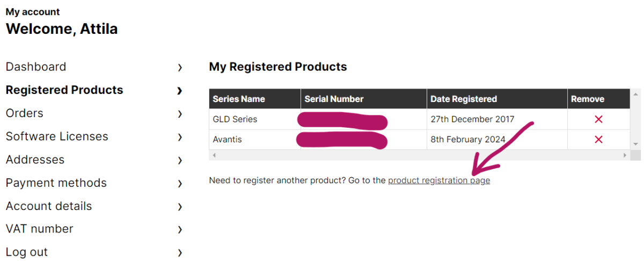Click the chevron beside Log out
Image resolution: width=644 pixels, height=261 pixels.
(180, 253)
